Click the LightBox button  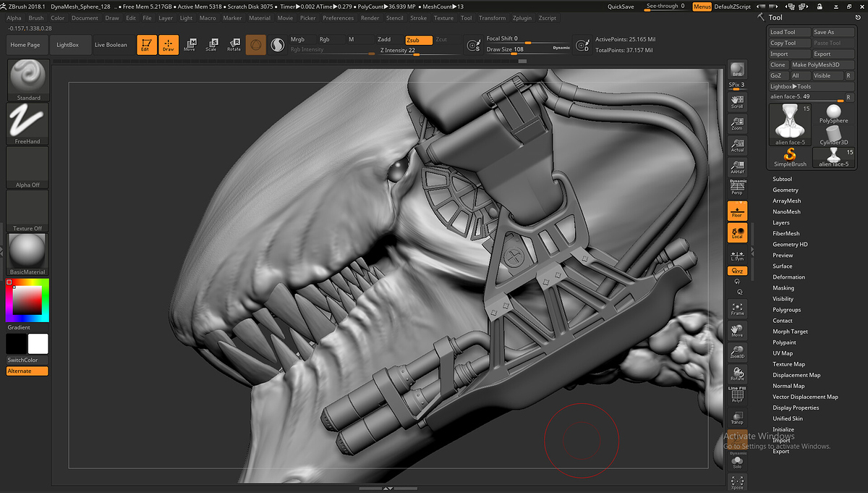[x=68, y=45]
